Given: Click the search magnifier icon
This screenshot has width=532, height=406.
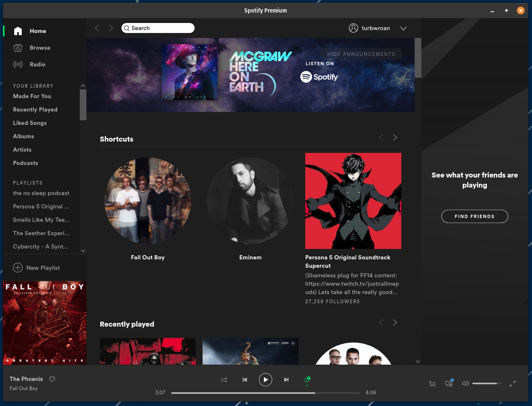Looking at the screenshot, I should pos(127,28).
